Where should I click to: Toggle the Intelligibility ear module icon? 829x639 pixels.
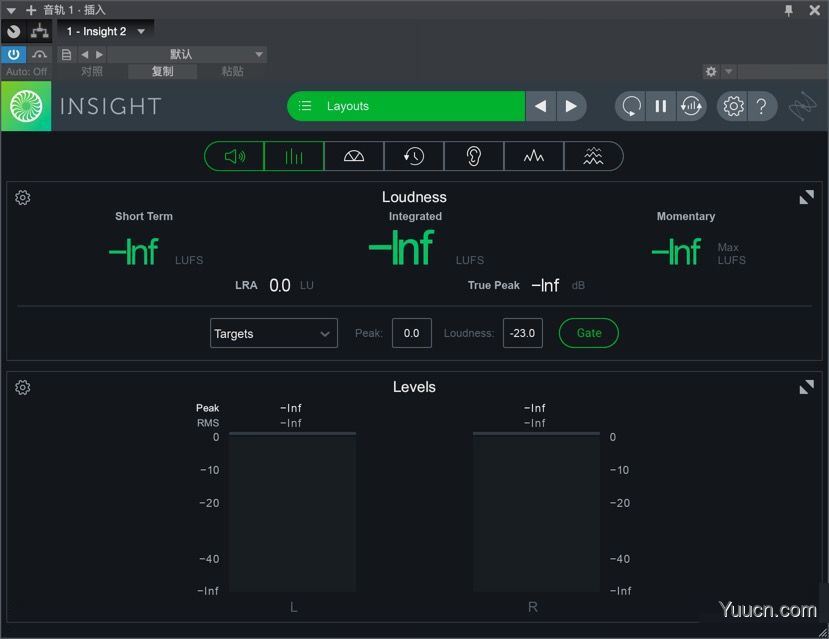pyautogui.click(x=474, y=156)
